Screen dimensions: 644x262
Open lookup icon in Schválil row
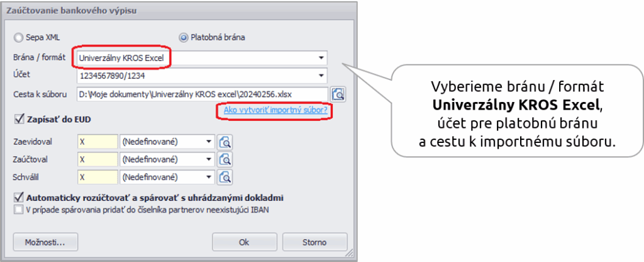(x=225, y=177)
